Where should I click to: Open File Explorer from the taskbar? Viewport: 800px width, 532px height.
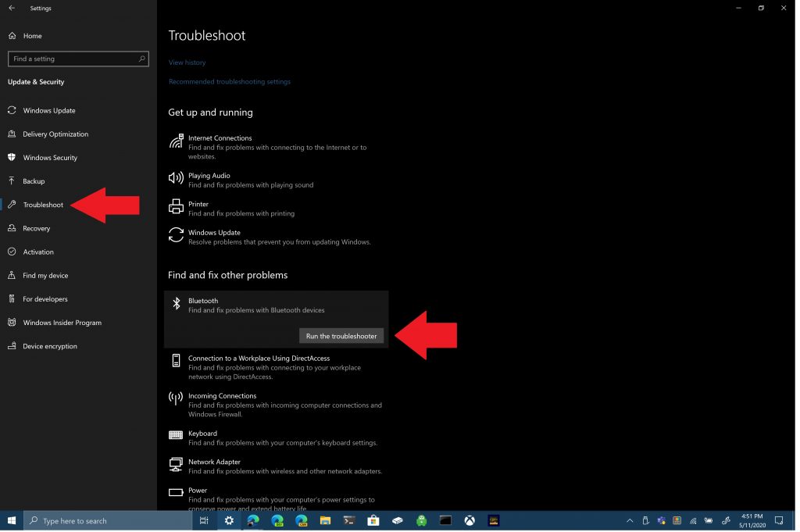326,522
